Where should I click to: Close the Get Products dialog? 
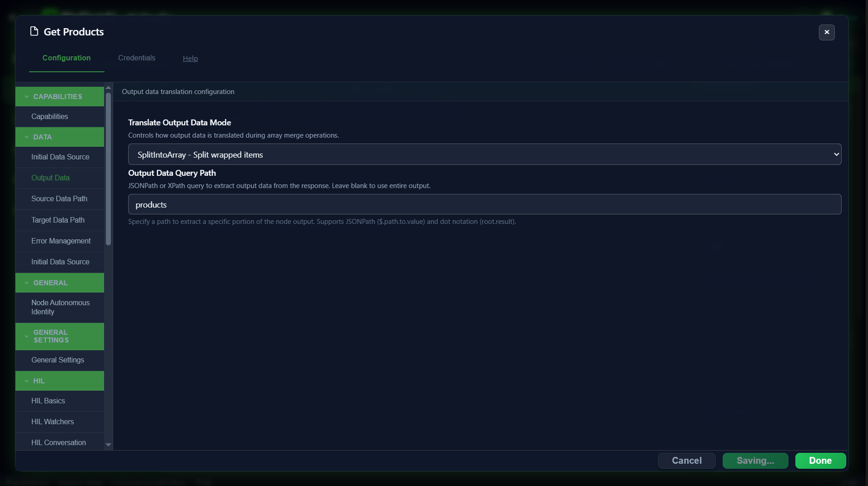(x=827, y=32)
